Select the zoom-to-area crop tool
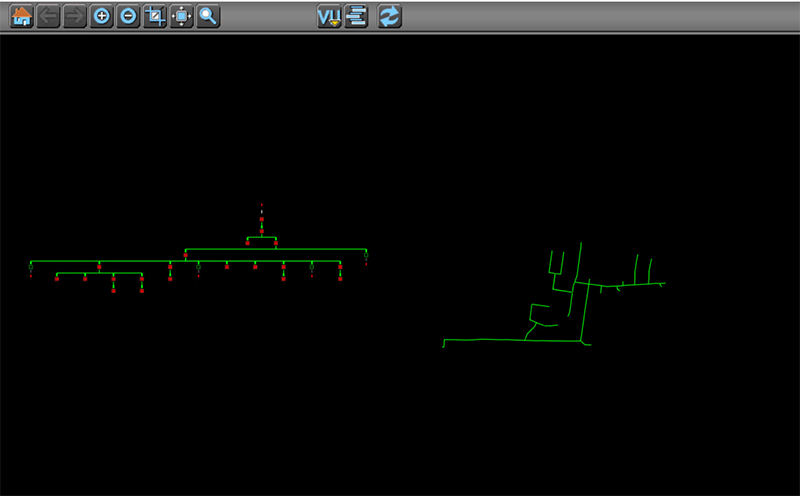Image resolution: width=800 pixels, height=496 pixels. coord(155,16)
